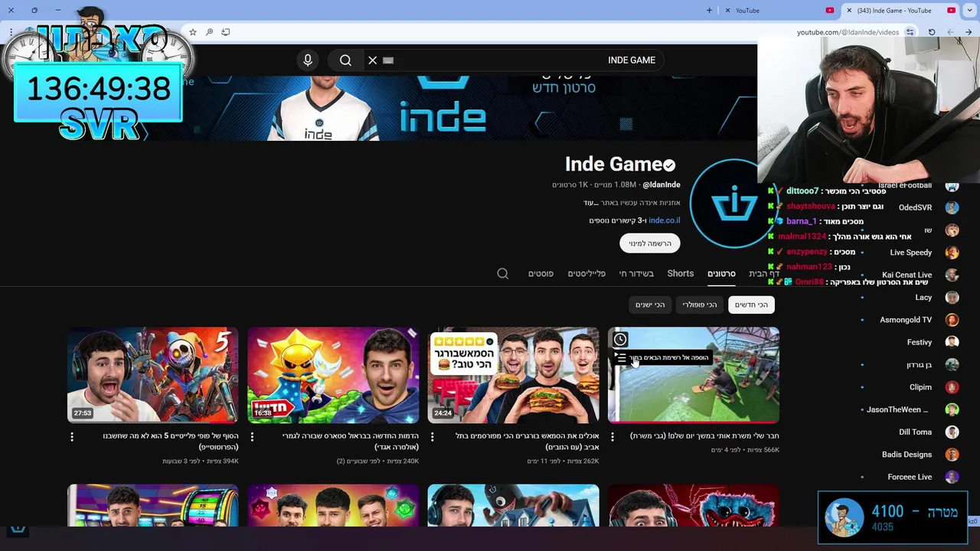Image resolution: width=980 pixels, height=551 pixels.
Task: Open the דף הבית channel tab
Action: point(763,274)
